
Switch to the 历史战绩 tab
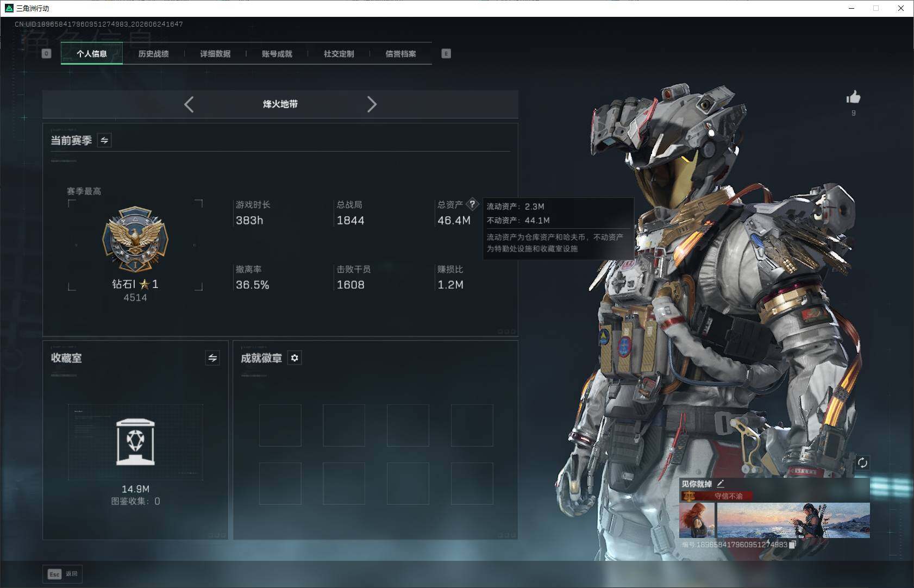[x=153, y=54]
